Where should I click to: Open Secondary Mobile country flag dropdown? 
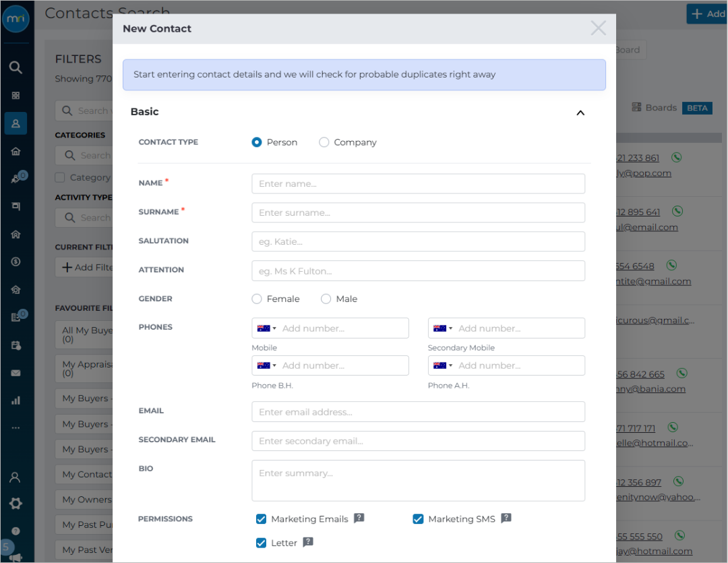click(x=443, y=328)
